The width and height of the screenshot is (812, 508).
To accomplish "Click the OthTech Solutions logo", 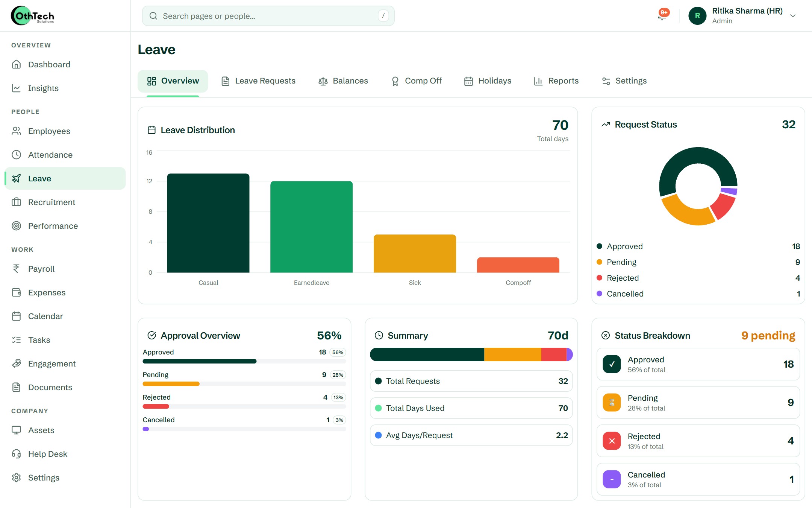I will pyautogui.click(x=32, y=16).
